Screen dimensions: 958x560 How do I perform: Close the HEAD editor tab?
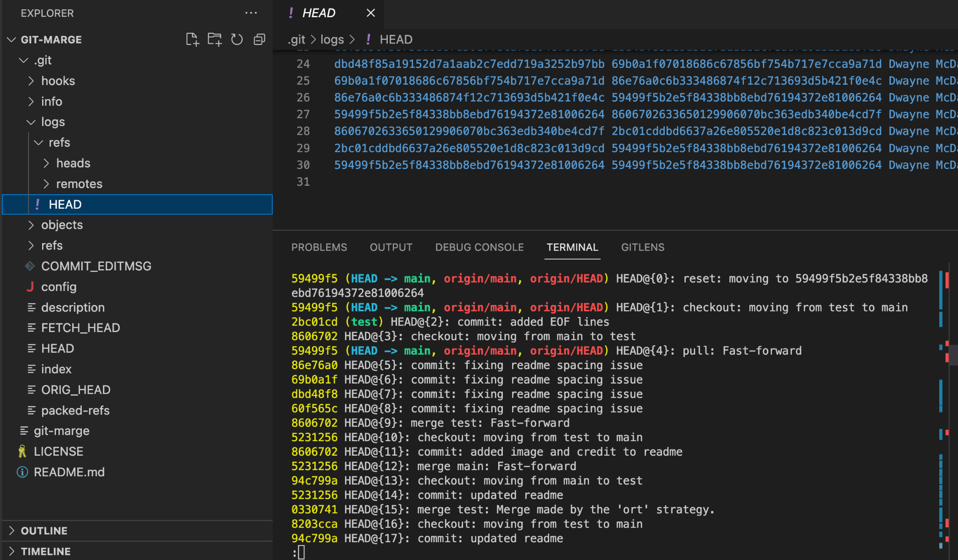[x=370, y=13]
